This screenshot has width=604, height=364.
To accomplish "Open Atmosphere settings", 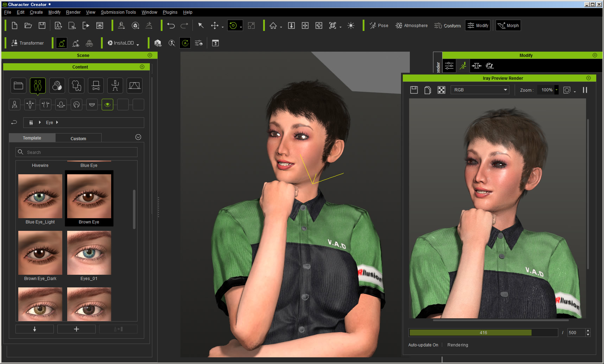I will [411, 26].
